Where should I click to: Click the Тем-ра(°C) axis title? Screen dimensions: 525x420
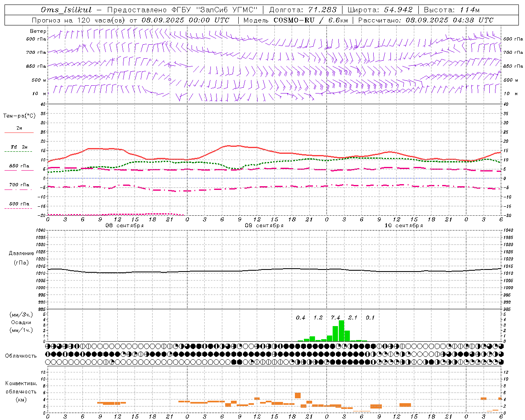(19, 116)
